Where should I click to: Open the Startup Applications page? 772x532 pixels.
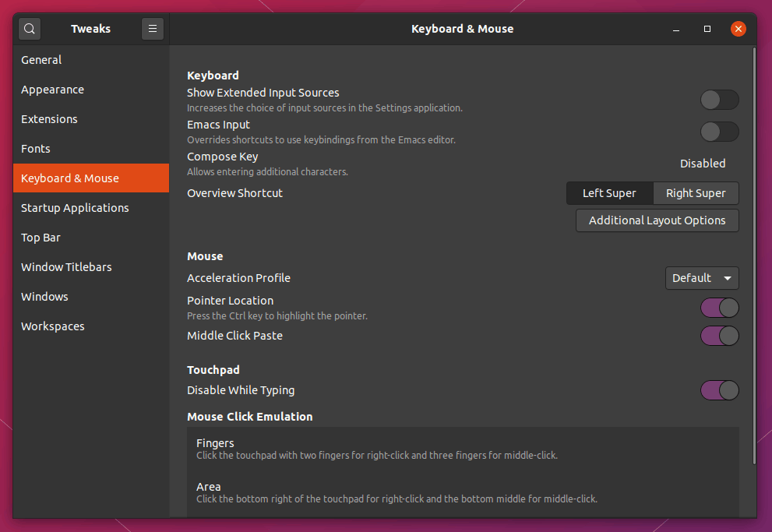pos(75,208)
